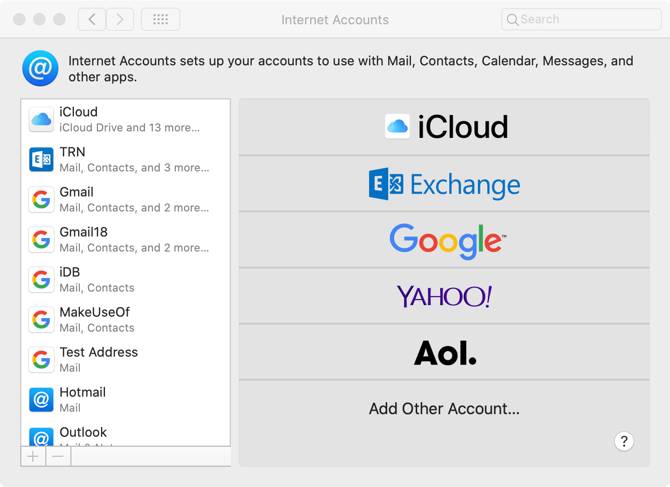The height and width of the screenshot is (487, 670).
Task: Click the Google icon beside Test Address
Action: 41,360
